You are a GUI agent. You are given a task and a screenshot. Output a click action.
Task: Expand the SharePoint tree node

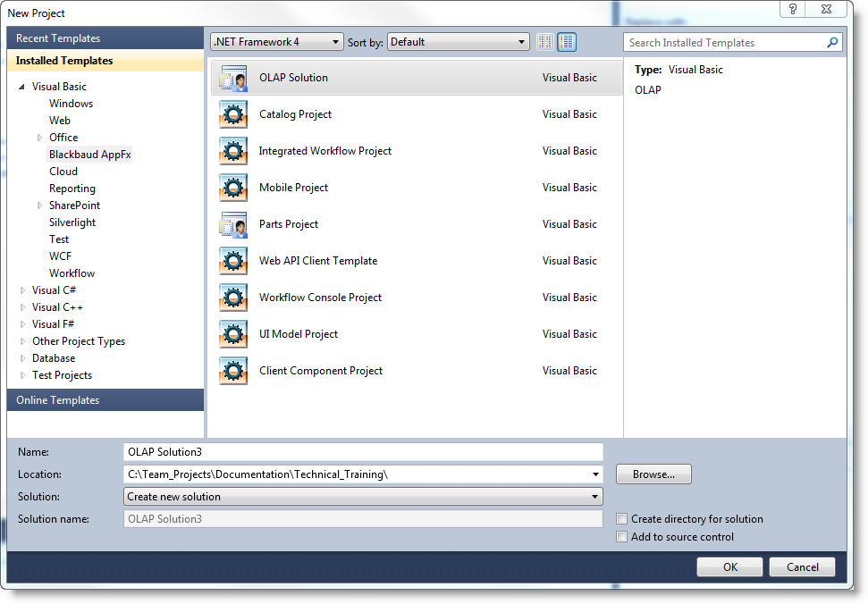pos(39,206)
